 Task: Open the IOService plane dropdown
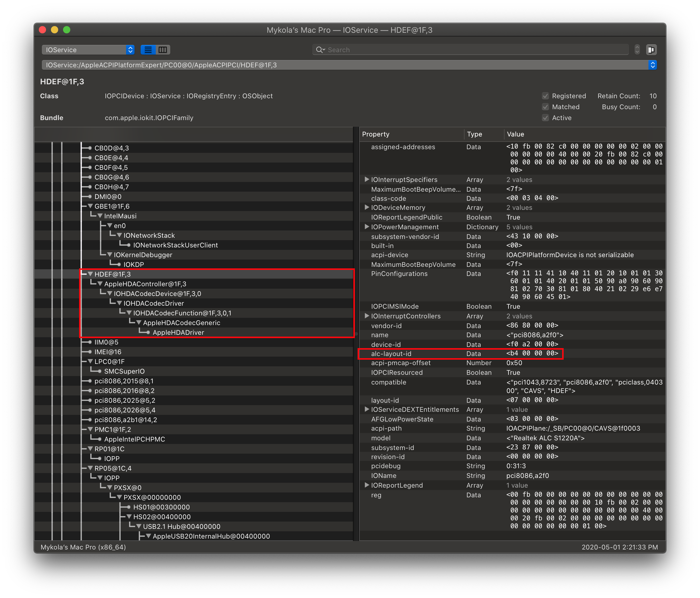(x=88, y=50)
